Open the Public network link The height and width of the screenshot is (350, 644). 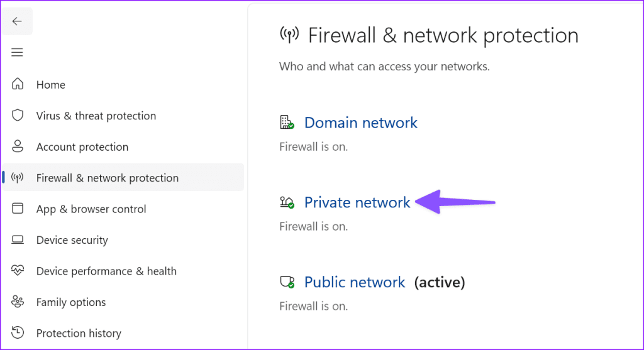pos(355,282)
